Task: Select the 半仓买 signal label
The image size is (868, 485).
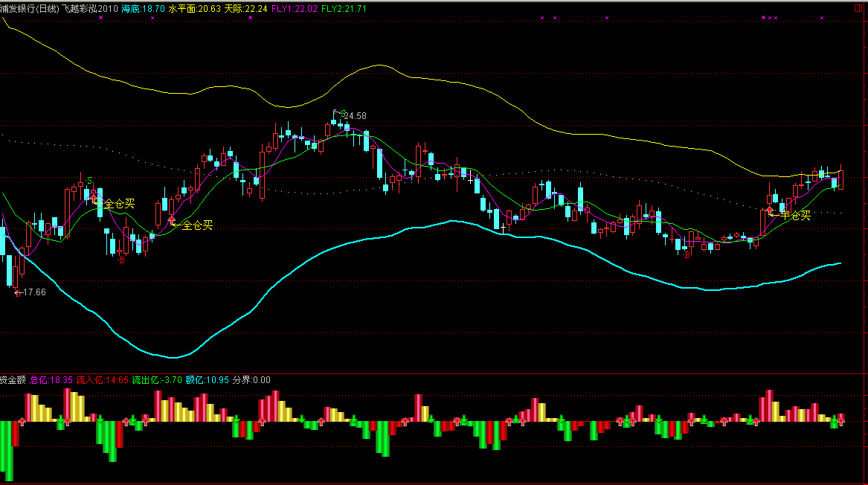Action: 795,216
